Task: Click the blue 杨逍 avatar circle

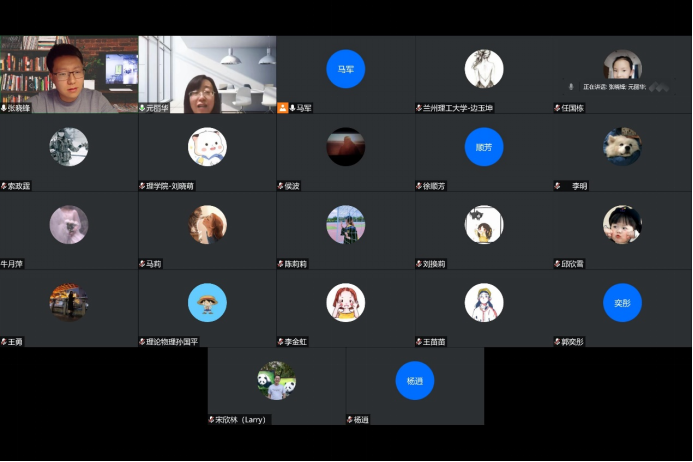Action: pos(415,381)
